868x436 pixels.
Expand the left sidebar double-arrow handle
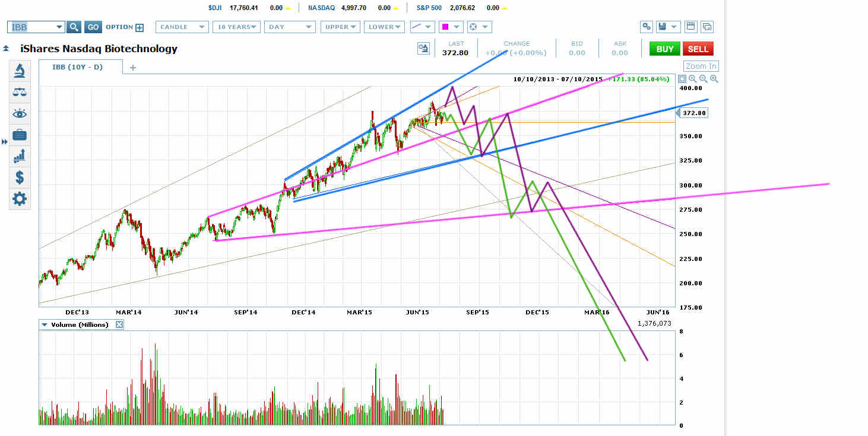coord(4,142)
